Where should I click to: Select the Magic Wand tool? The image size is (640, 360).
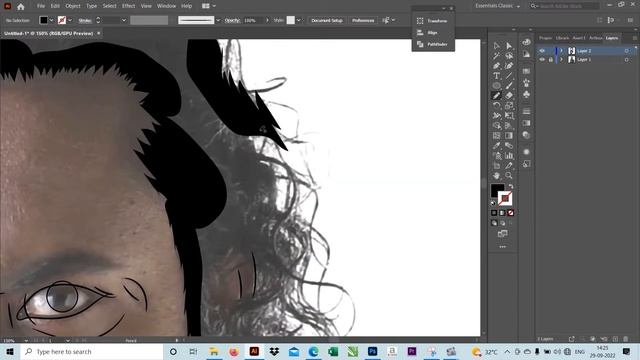(x=496, y=56)
